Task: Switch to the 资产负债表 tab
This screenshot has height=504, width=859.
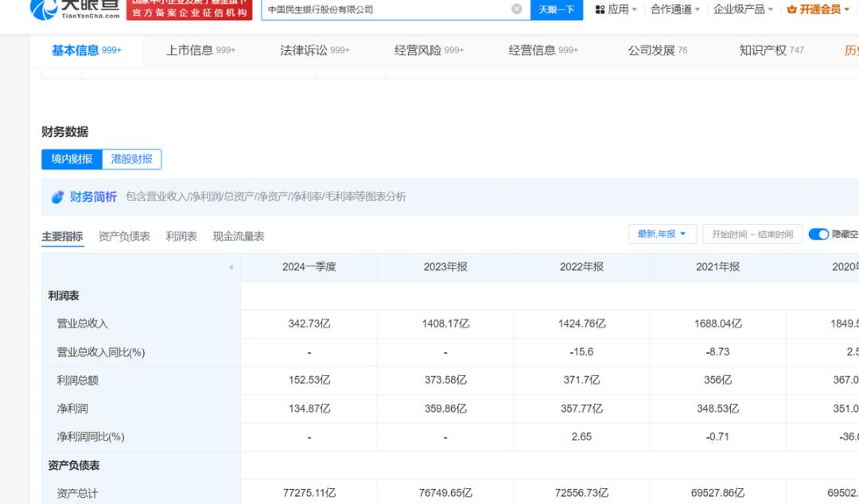Action: tap(124, 236)
